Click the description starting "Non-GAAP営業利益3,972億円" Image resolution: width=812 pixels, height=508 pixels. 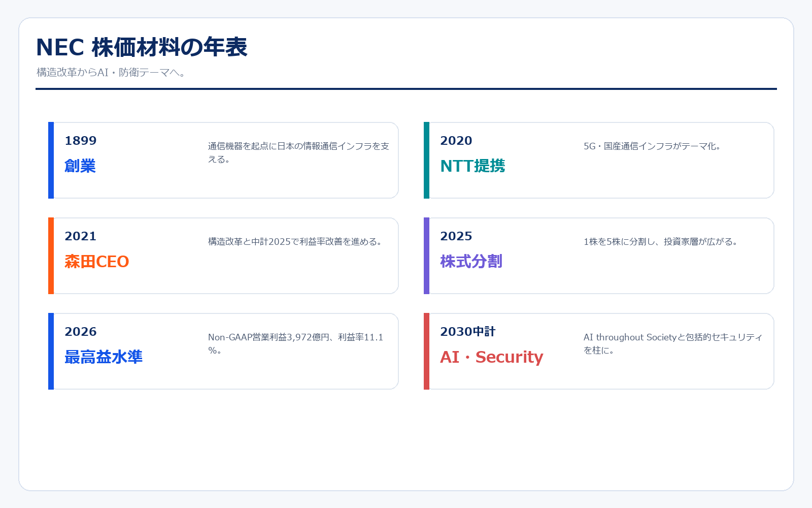click(x=296, y=343)
